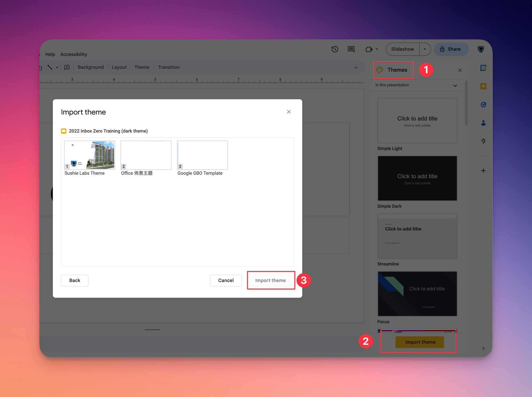The width and height of the screenshot is (532, 397).
Task: Click the dialog's Import theme button
Action: pos(271,280)
